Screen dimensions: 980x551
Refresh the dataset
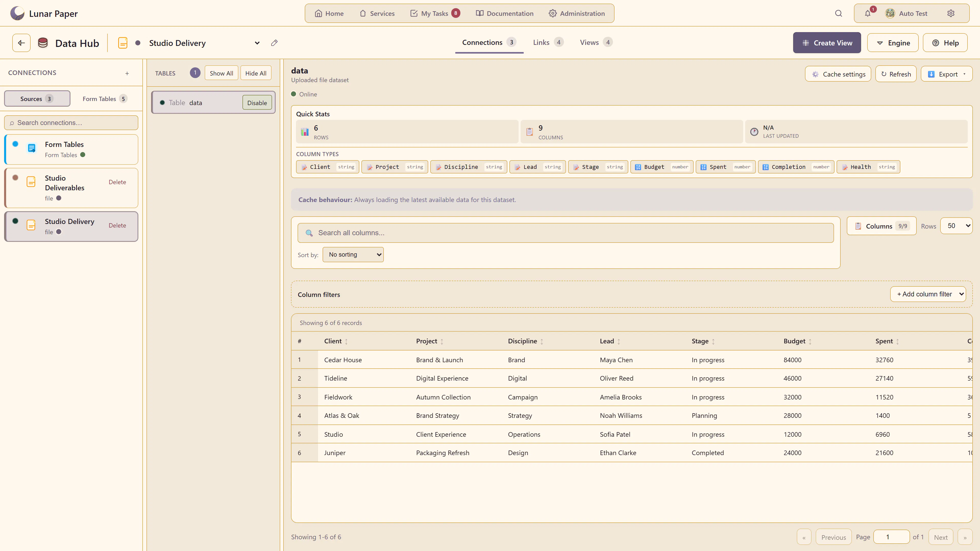[896, 74]
